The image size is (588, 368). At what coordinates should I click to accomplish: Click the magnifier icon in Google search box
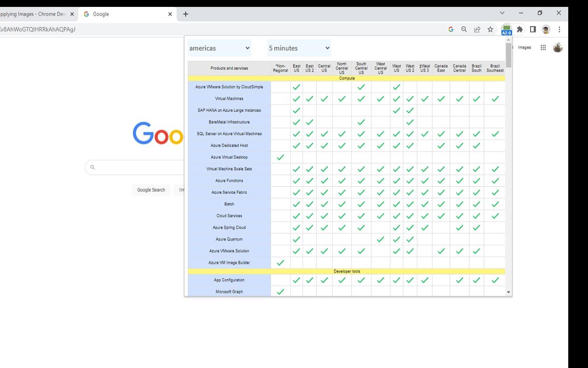[x=92, y=167]
